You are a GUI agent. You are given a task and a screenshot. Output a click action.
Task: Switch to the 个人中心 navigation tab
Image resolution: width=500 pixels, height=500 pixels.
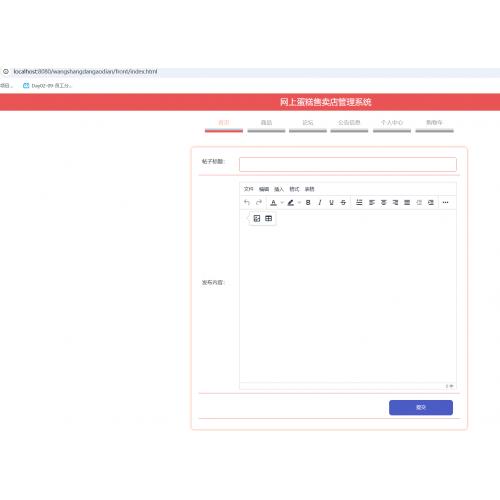pyautogui.click(x=392, y=123)
